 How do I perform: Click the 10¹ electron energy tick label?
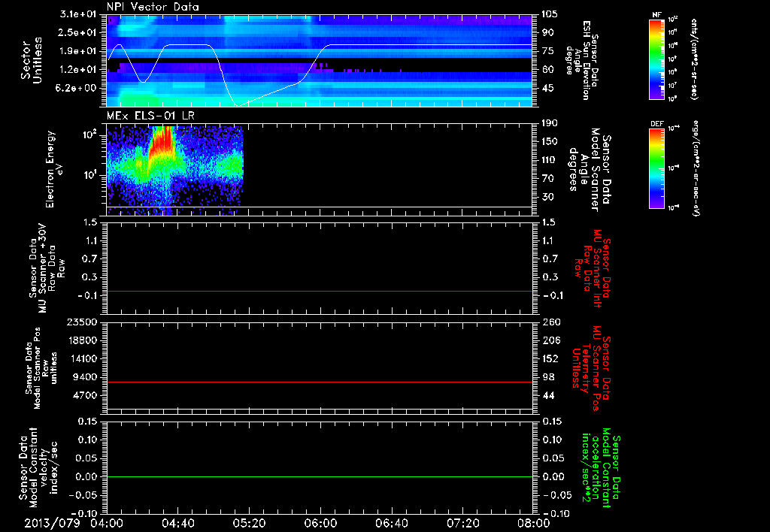pos(89,175)
